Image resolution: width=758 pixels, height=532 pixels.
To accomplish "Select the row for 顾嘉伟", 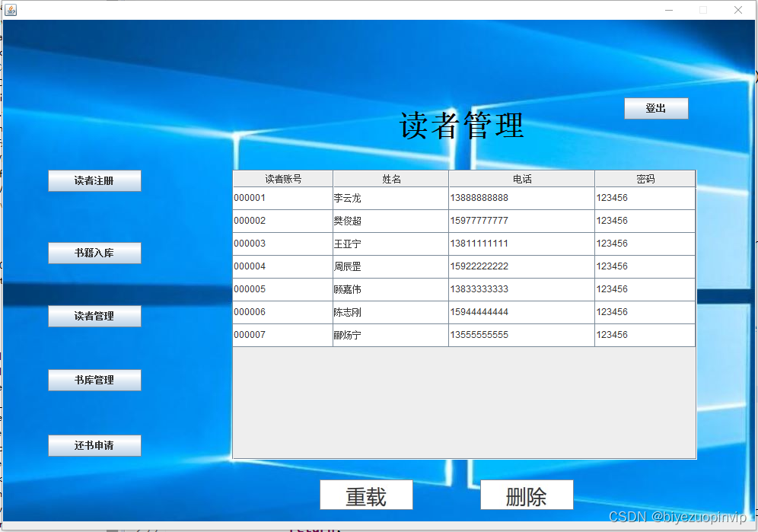I will (390, 289).
